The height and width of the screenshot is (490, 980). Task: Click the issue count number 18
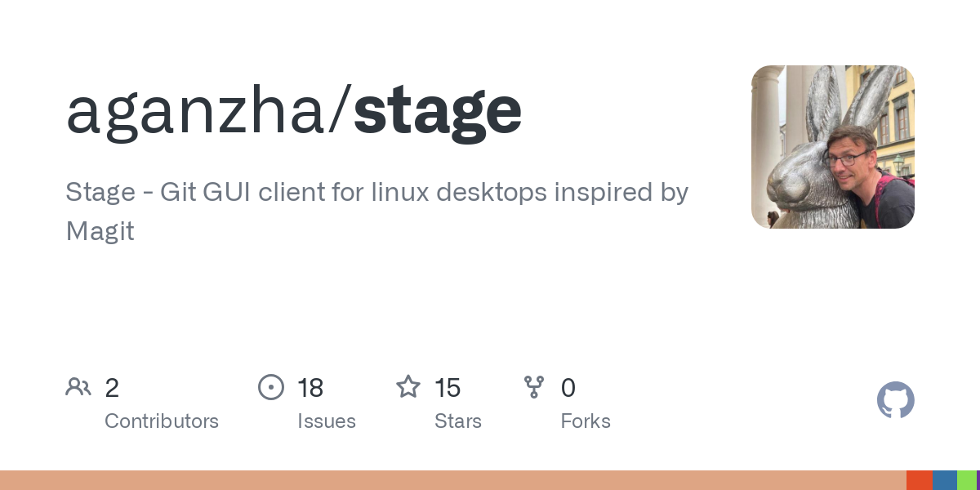point(310,388)
